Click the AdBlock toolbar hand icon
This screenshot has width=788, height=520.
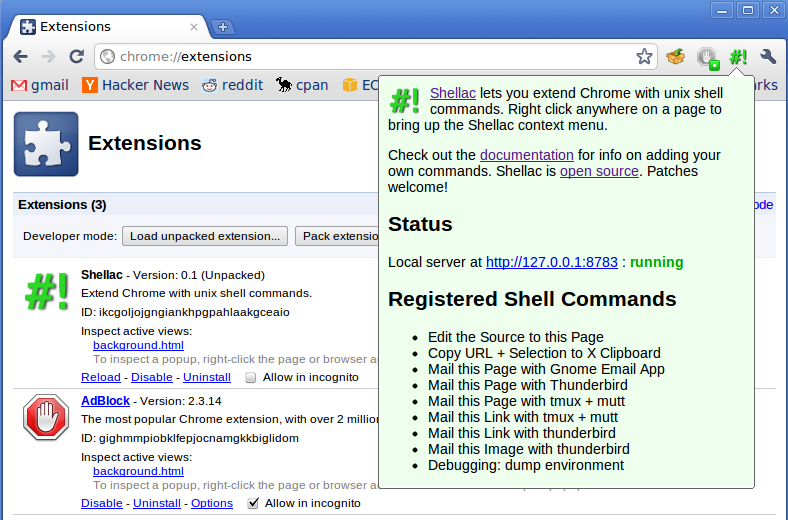click(708, 57)
